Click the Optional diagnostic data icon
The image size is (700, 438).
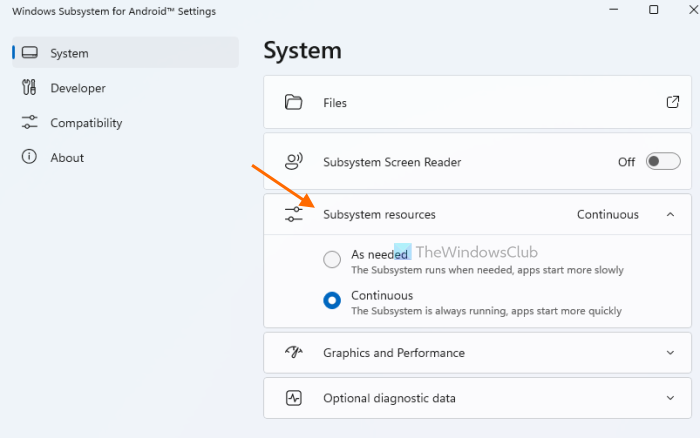(x=293, y=398)
